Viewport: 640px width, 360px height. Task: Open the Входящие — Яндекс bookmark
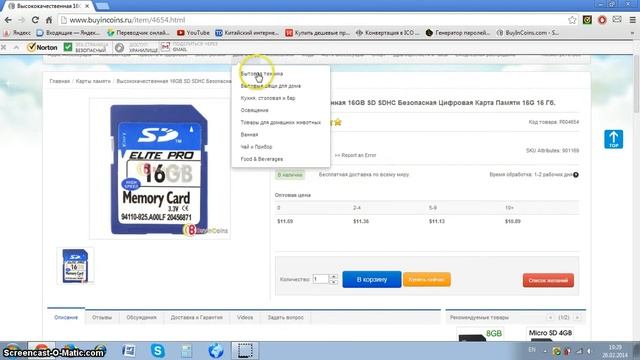tap(69, 33)
